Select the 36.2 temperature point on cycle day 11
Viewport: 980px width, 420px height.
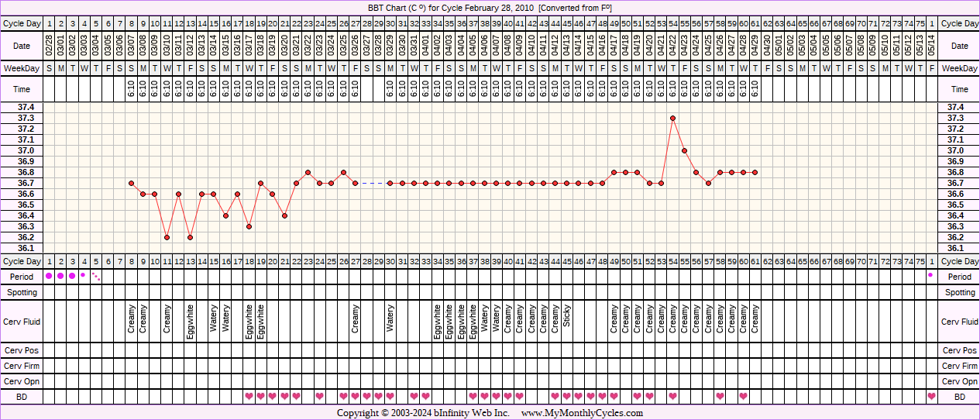(167, 237)
